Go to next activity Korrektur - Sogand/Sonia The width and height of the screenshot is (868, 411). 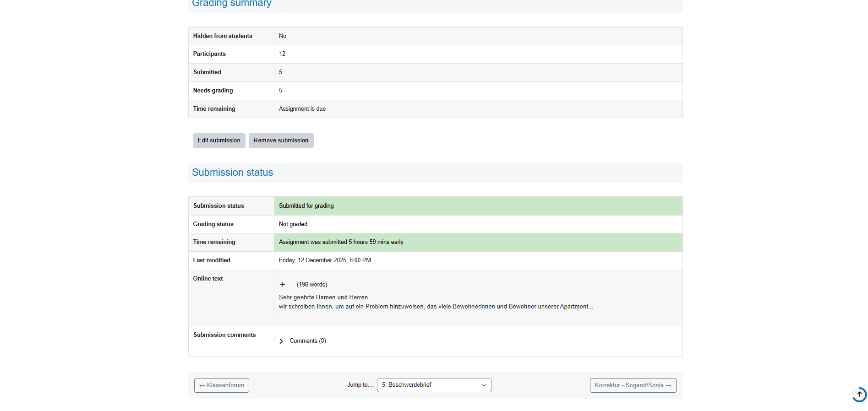point(633,385)
